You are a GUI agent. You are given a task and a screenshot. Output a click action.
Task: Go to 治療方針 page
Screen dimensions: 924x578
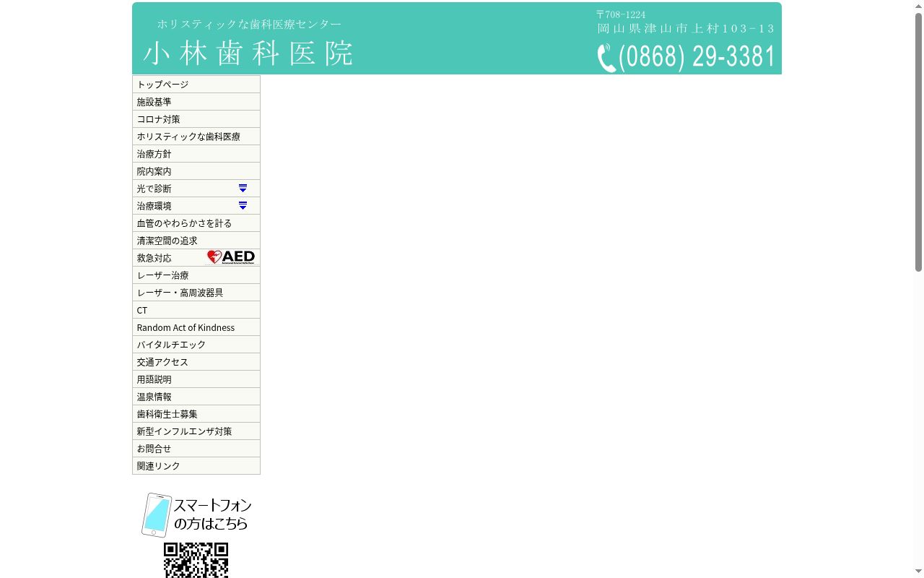point(196,154)
